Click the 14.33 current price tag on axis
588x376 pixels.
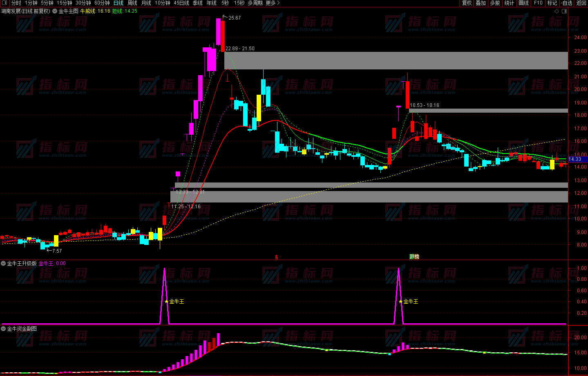tap(577, 159)
